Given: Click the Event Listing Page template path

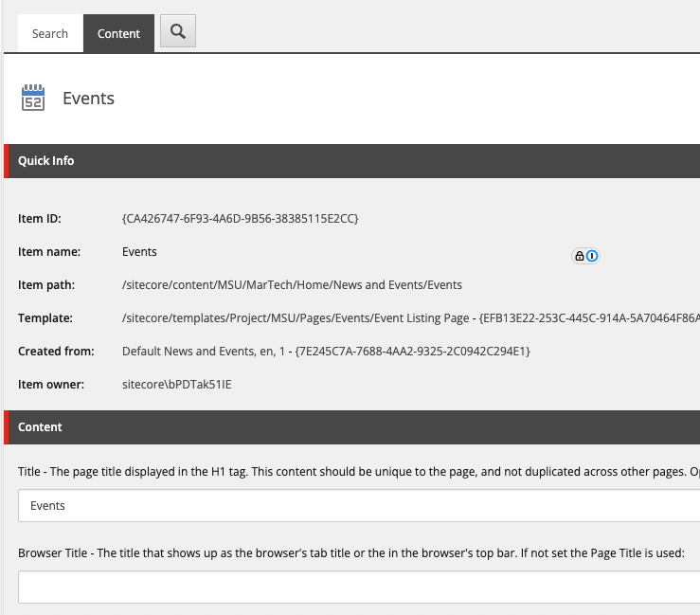Looking at the screenshot, I should click(x=411, y=318).
